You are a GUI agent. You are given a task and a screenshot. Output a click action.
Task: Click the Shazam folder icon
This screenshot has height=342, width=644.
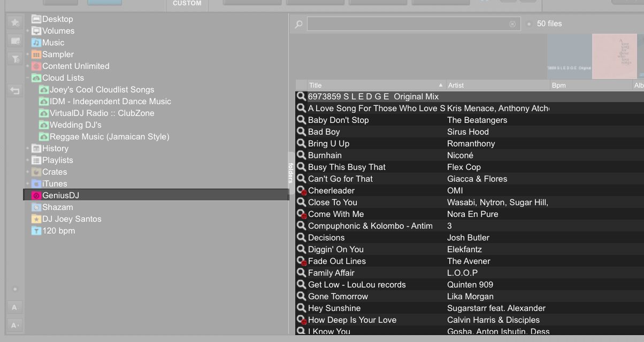click(36, 207)
